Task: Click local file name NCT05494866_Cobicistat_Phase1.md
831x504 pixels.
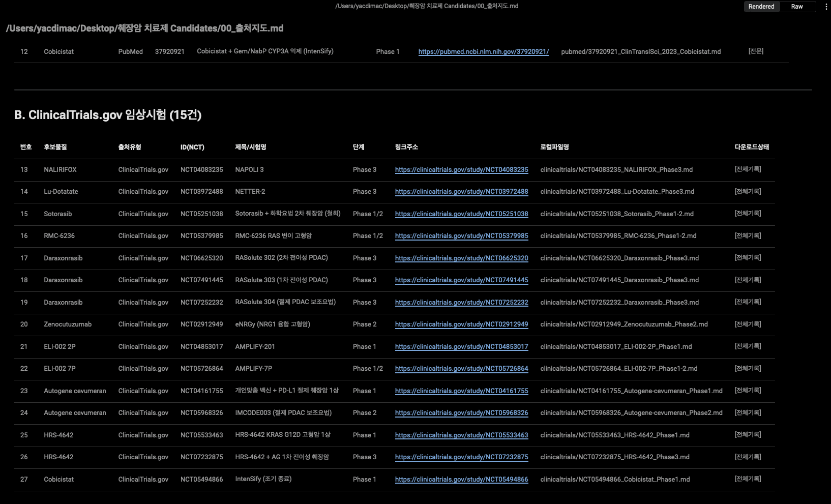Action: tap(615, 480)
